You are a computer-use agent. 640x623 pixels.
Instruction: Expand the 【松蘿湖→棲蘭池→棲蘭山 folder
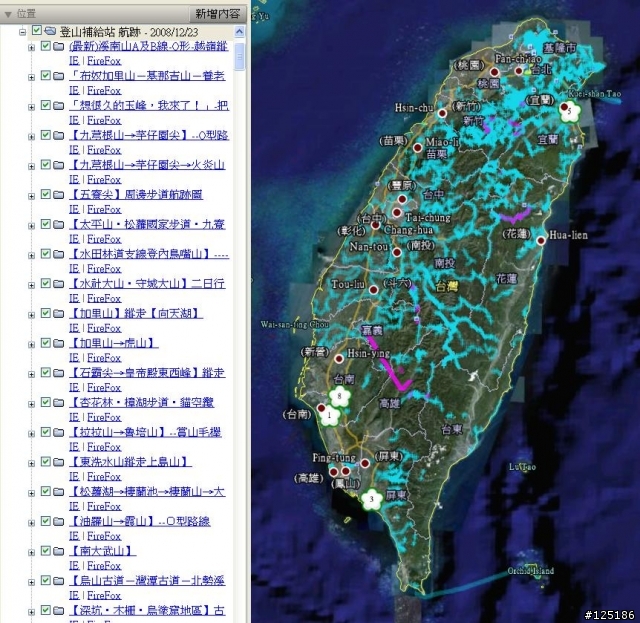click(31, 493)
